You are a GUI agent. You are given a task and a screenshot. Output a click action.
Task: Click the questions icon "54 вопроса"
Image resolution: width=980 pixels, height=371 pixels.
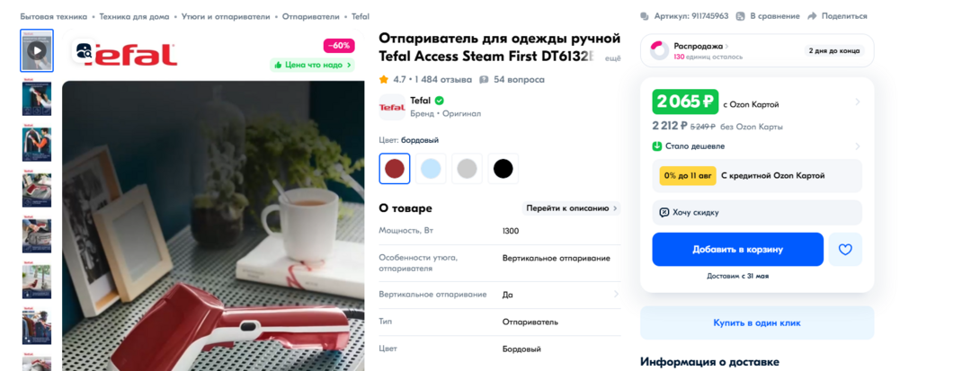(484, 80)
